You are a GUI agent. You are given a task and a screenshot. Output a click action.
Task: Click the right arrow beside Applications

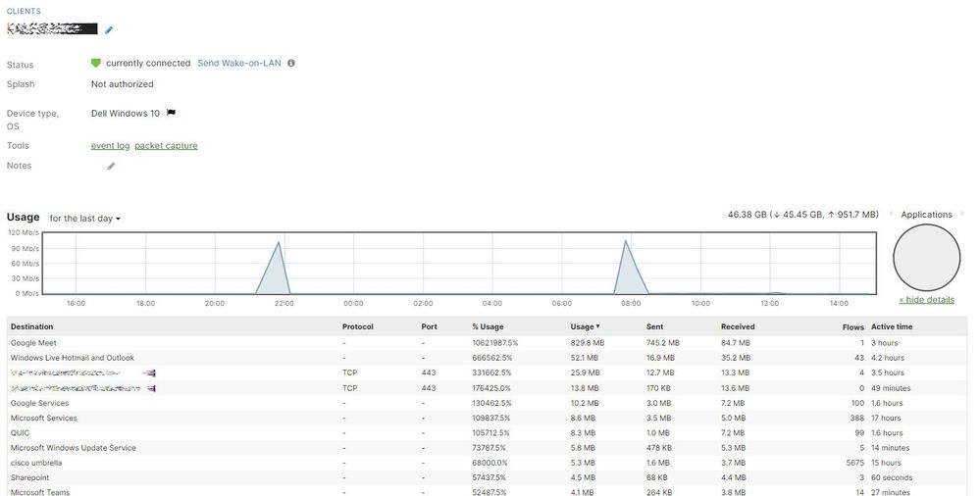tap(962, 215)
